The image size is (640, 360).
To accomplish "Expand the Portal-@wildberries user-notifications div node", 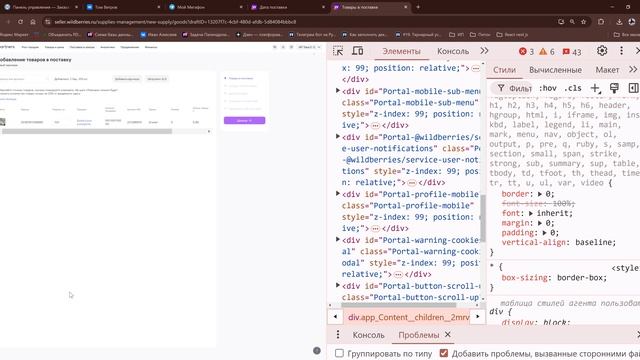I will pyautogui.click(x=338, y=136).
